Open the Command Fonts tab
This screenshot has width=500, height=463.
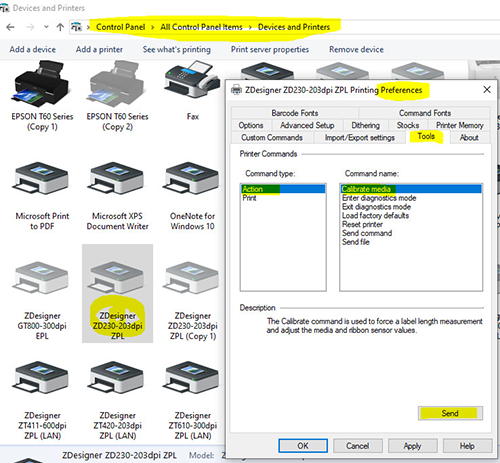425,113
